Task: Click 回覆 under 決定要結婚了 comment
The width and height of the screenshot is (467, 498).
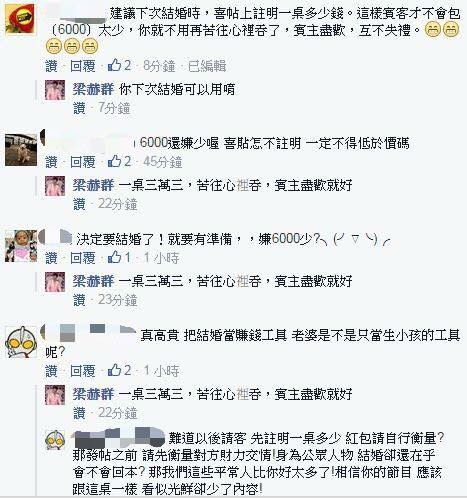Action: tap(83, 258)
